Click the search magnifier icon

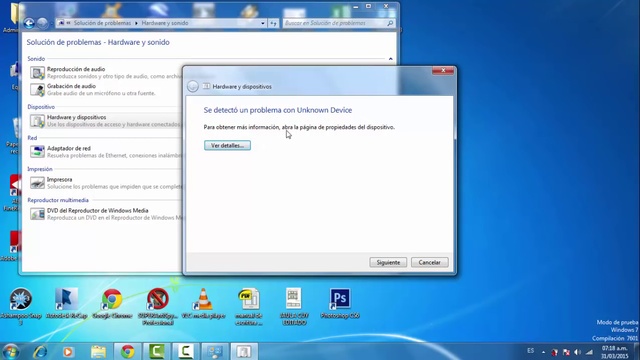click(390, 23)
